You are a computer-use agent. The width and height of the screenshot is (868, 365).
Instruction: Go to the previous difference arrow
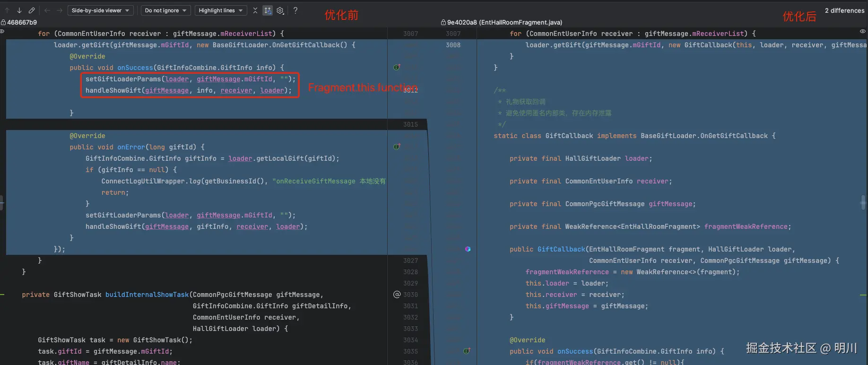(x=7, y=10)
